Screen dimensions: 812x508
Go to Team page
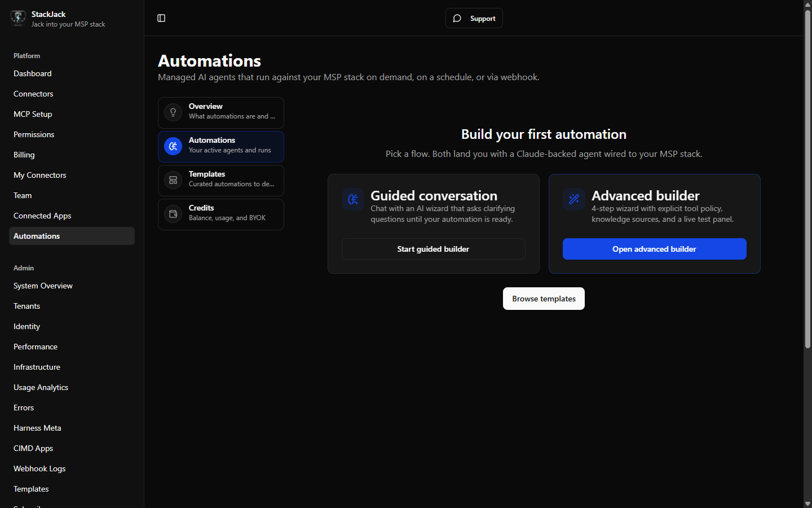[x=72, y=195]
